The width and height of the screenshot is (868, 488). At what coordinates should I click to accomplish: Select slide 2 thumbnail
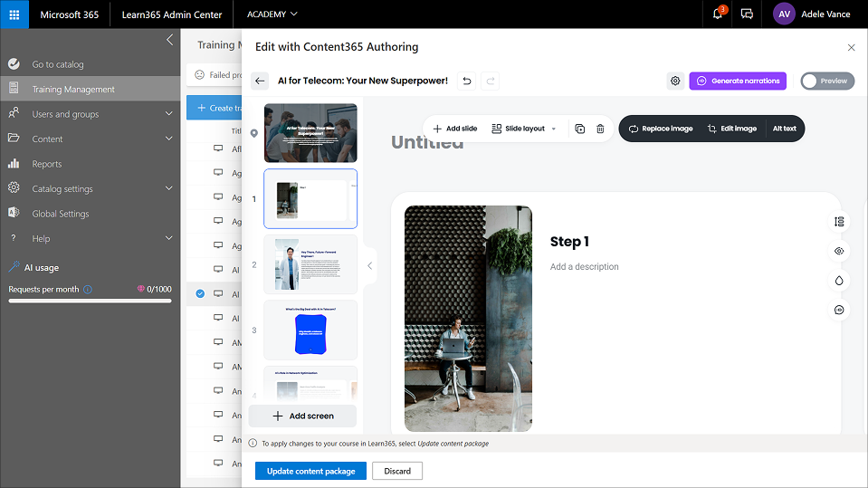(310, 264)
